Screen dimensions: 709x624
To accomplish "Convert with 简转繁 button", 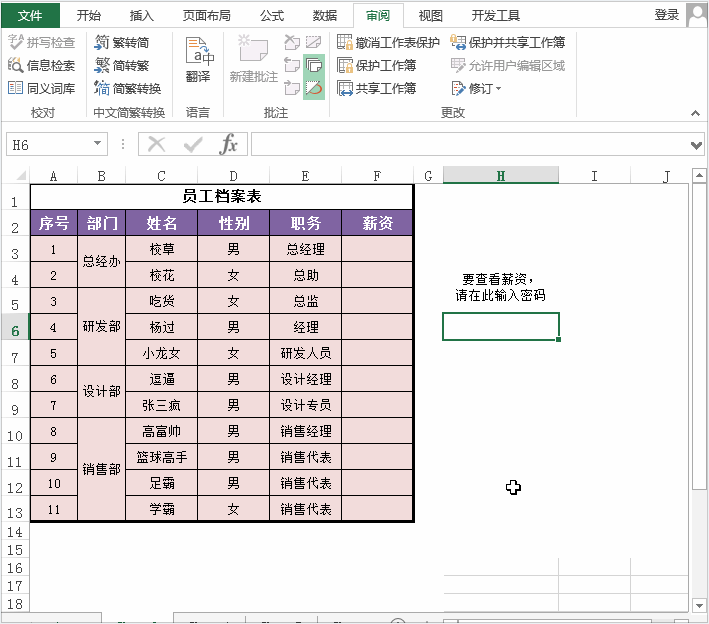I will (122, 66).
